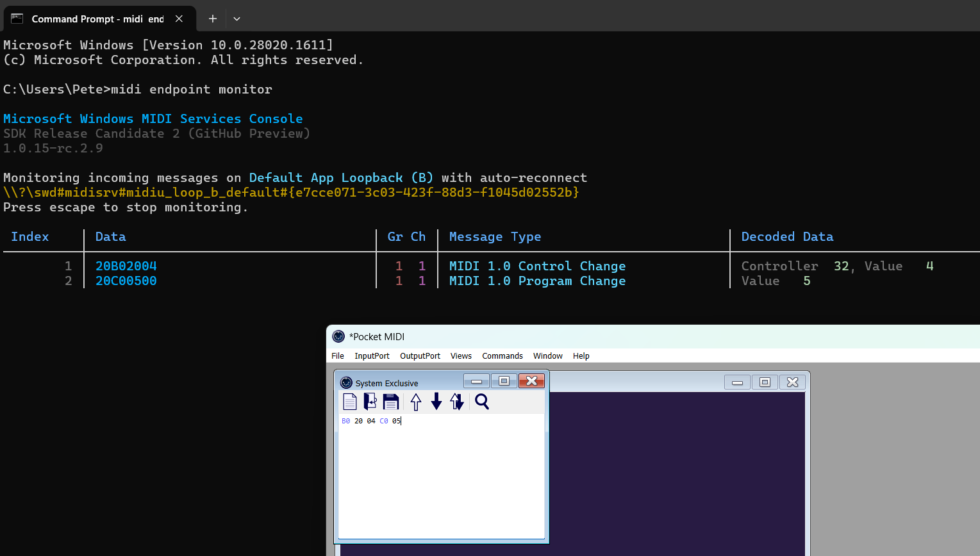980x556 pixels.
Task: Open the File menu in Pocket MIDI
Action: pyautogui.click(x=338, y=356)
